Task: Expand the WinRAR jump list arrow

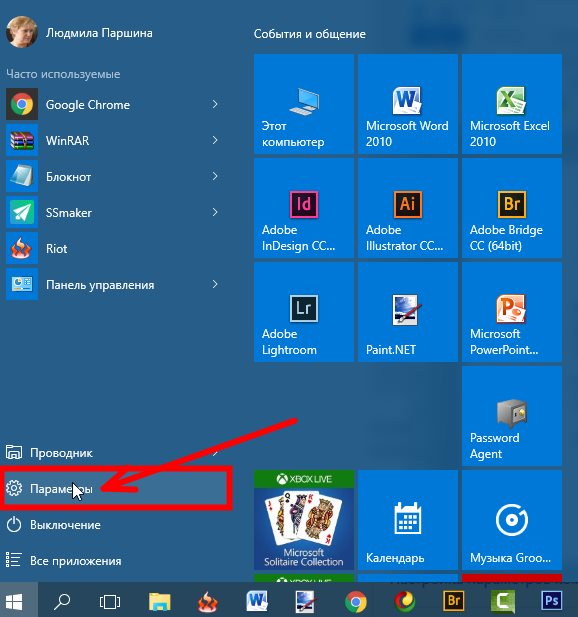Action: (215, 140)
